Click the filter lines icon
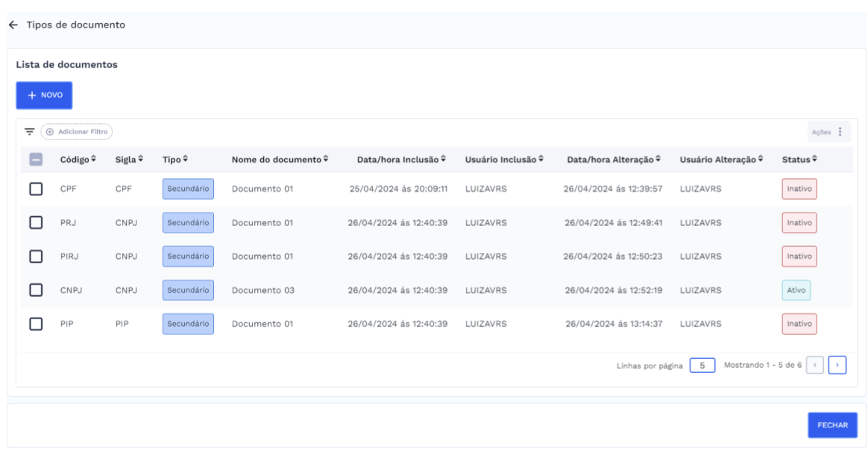868x455 pixels. point(29,132)
